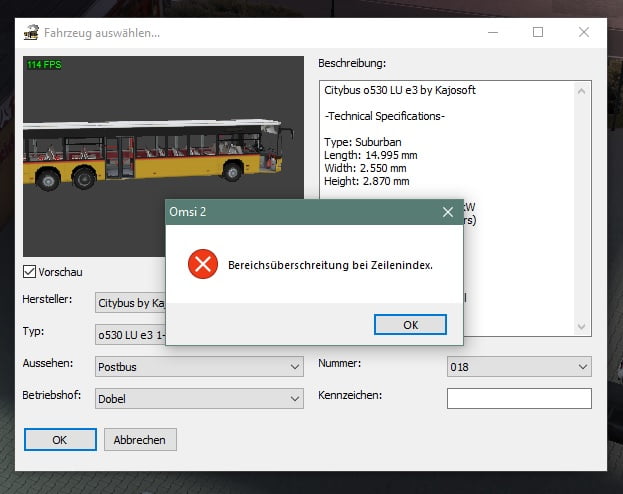
Task: Click the Abbrechen button
Action: coord(140,439)
